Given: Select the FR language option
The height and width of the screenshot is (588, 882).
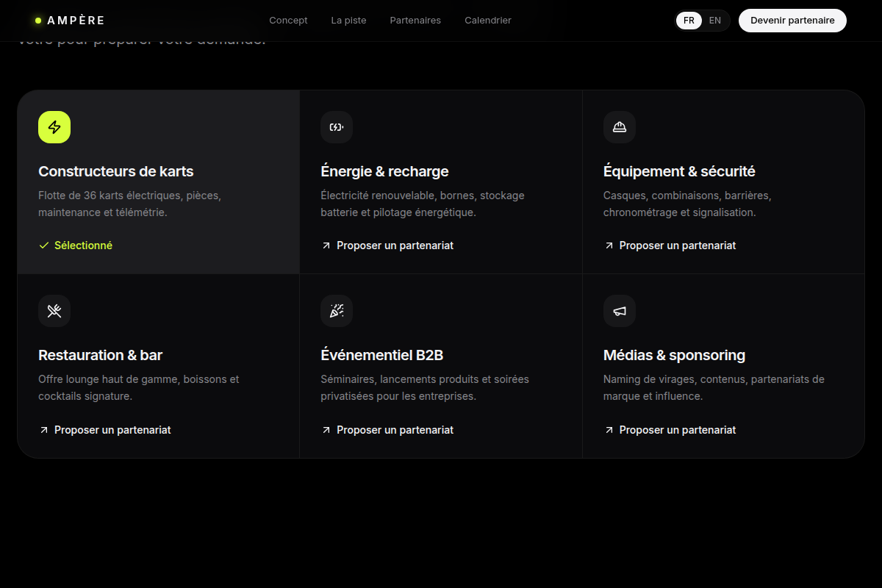Looking at the screenshot, I should 689,21.
